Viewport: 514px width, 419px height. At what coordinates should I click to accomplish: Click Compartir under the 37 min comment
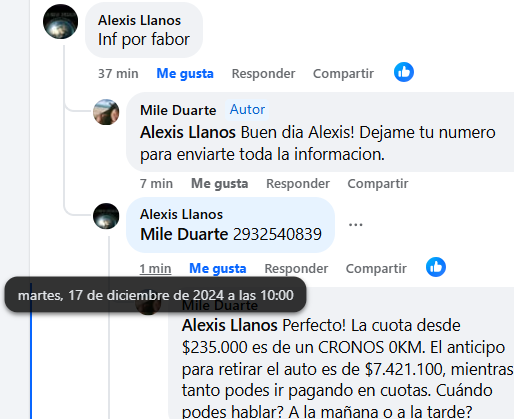click(x=343, y=73)
